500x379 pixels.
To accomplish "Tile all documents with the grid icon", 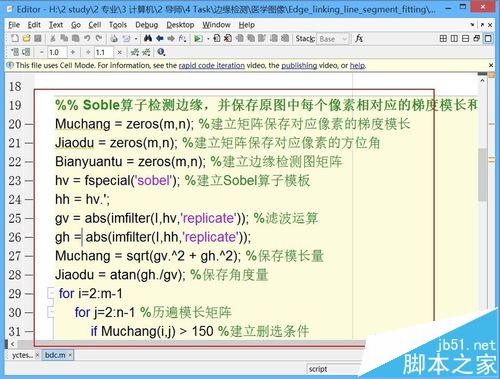I will (443, 38).
